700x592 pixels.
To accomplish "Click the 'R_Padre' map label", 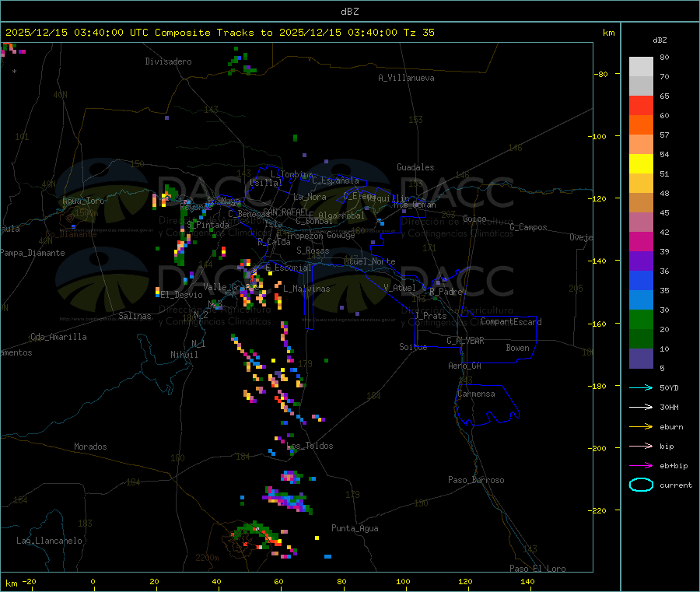I will pos(446,292).
